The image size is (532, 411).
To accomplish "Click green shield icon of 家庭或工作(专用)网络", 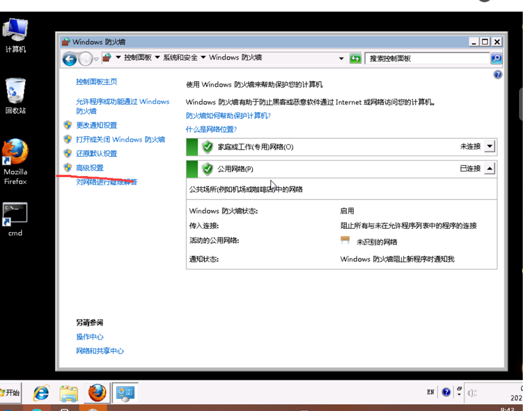I will pyautogui.click(x=207, y=147).
